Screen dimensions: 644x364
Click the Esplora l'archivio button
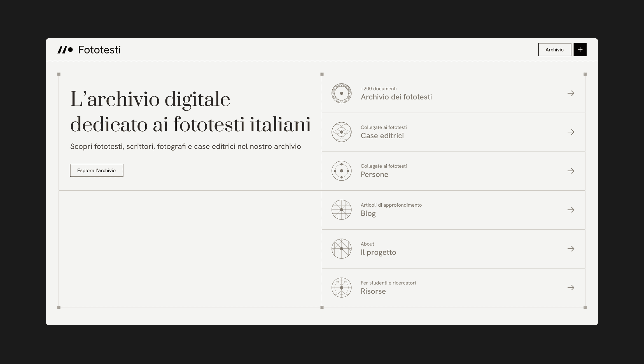(x=96, y=170)
